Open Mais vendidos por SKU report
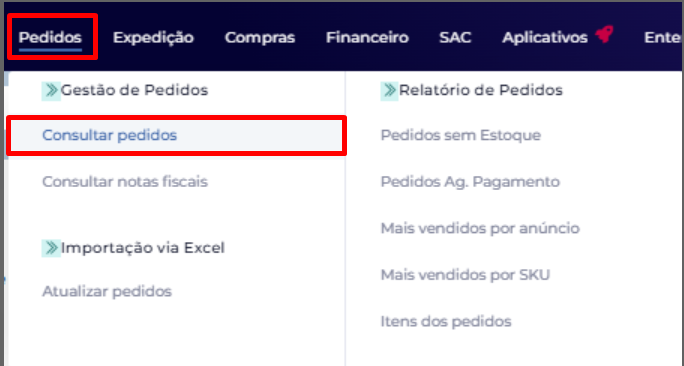This screenshot has width=684, height=366. 465,275
